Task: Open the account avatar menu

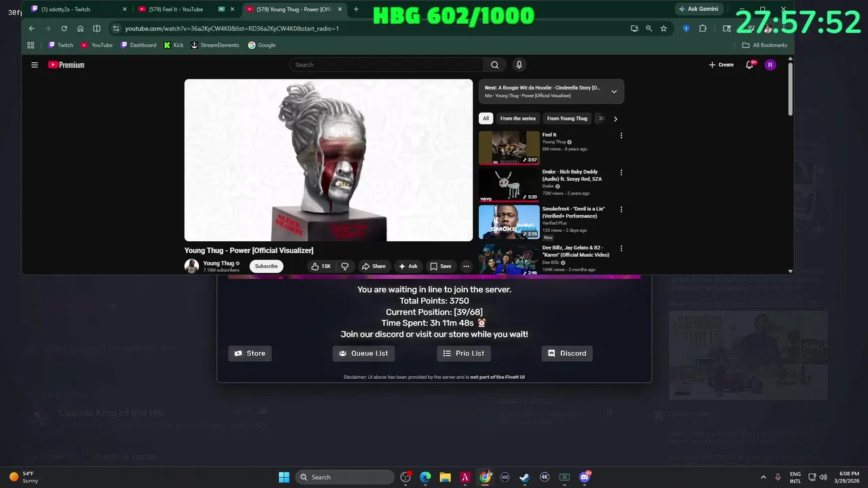Action: coord(770,65)
